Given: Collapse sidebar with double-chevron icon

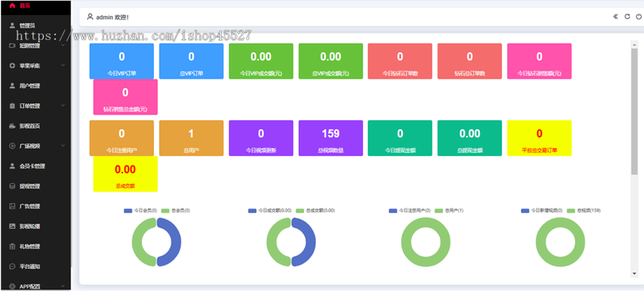Looking at the screenshot, I should click(x=615, y=17).
